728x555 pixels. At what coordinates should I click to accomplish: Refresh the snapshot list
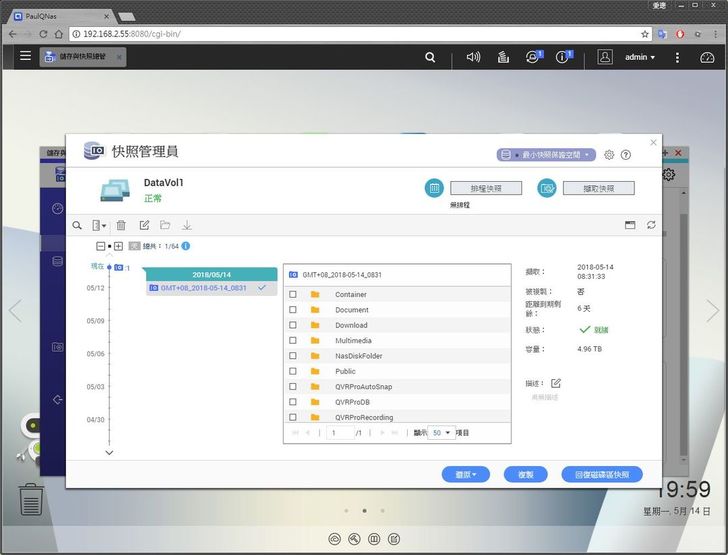(652, 226)
